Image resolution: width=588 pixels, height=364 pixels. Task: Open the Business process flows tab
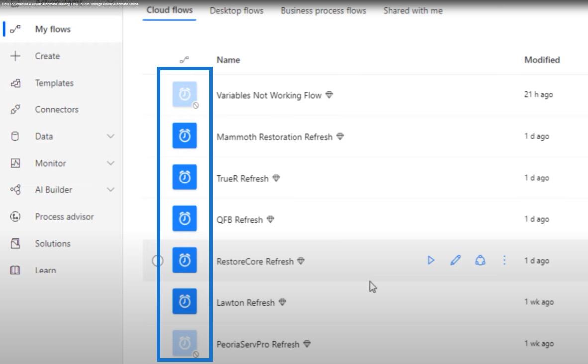point(323,11)
